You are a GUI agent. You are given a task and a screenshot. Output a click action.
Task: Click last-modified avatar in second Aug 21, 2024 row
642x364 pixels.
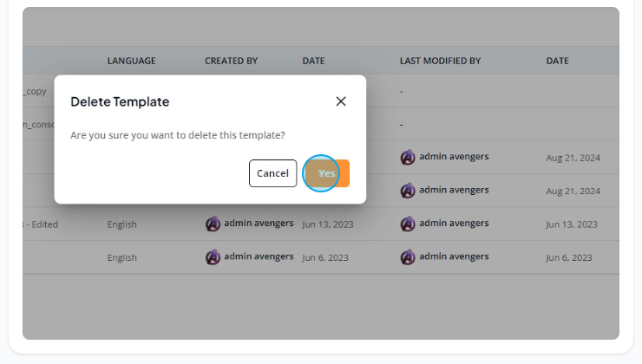[x=408, y=191]
